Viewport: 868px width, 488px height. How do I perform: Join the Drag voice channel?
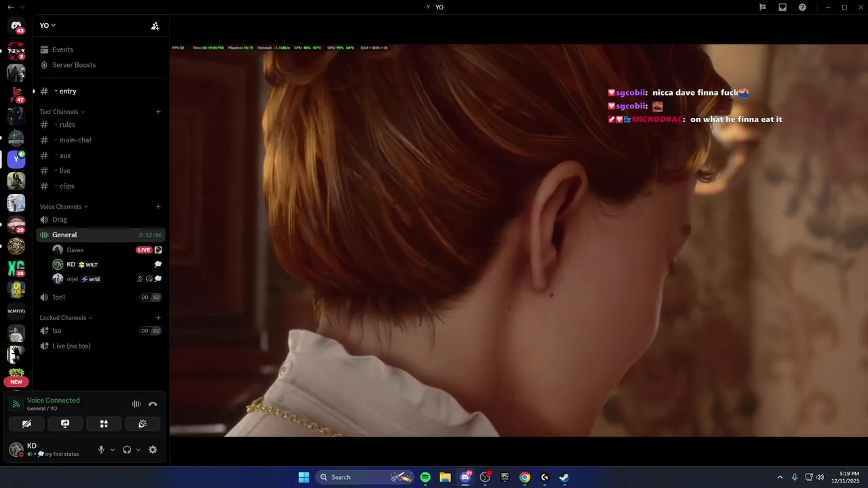(100, 220)
